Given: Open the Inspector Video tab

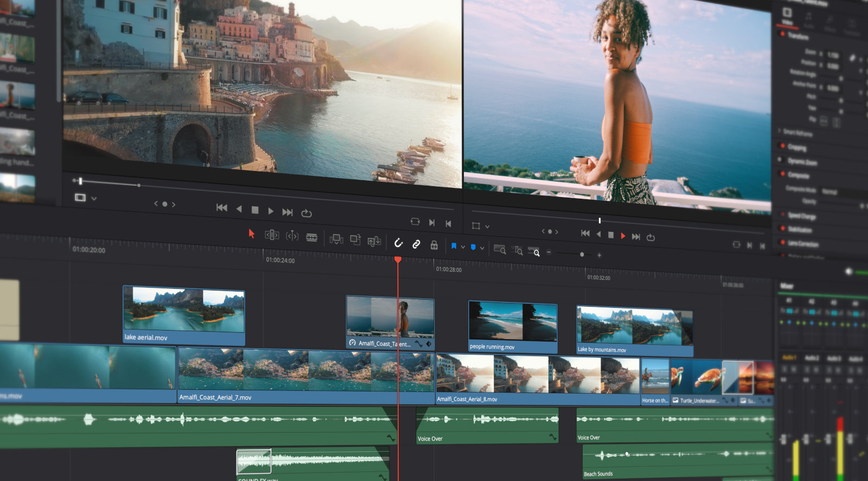Looking at the screenshot, I should 787,16.
